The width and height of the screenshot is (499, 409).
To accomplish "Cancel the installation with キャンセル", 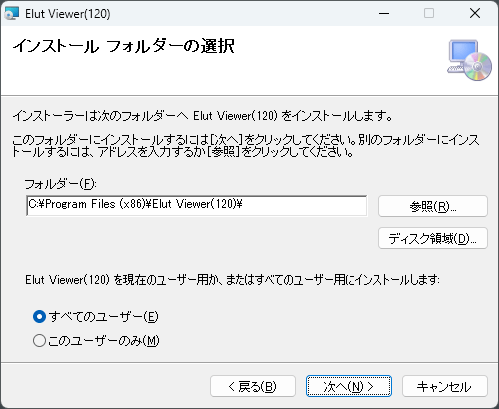I will [x=445, y=386].
